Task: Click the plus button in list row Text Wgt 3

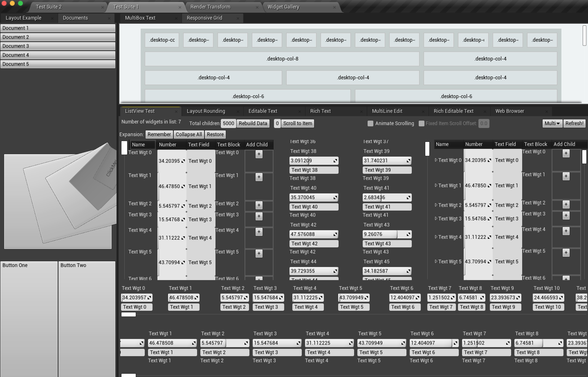Action: (x=259, y=216)
